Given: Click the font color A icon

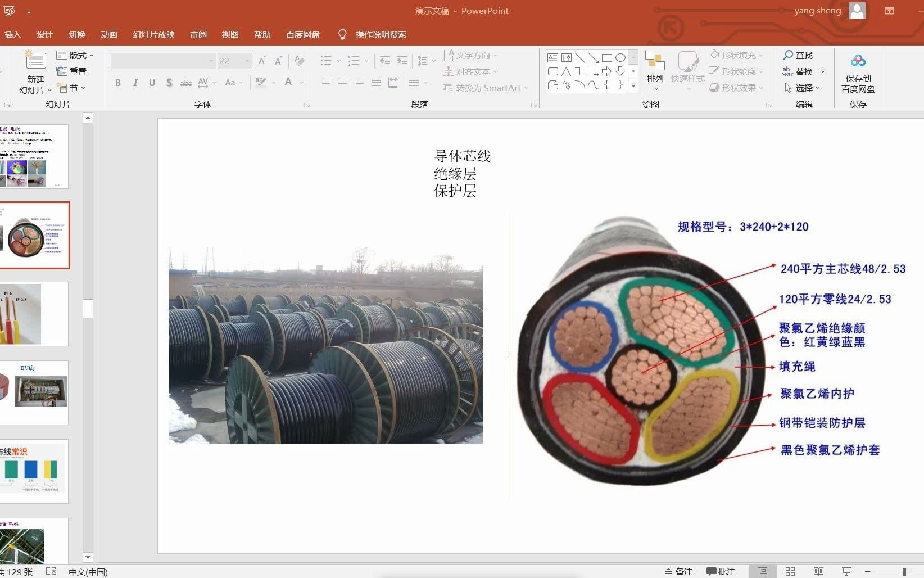Looking at the screenshot, I should 288,82.
